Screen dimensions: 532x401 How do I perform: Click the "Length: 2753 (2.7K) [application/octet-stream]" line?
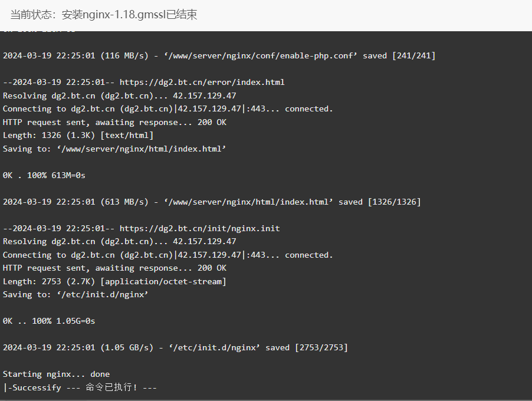[114, 281]
